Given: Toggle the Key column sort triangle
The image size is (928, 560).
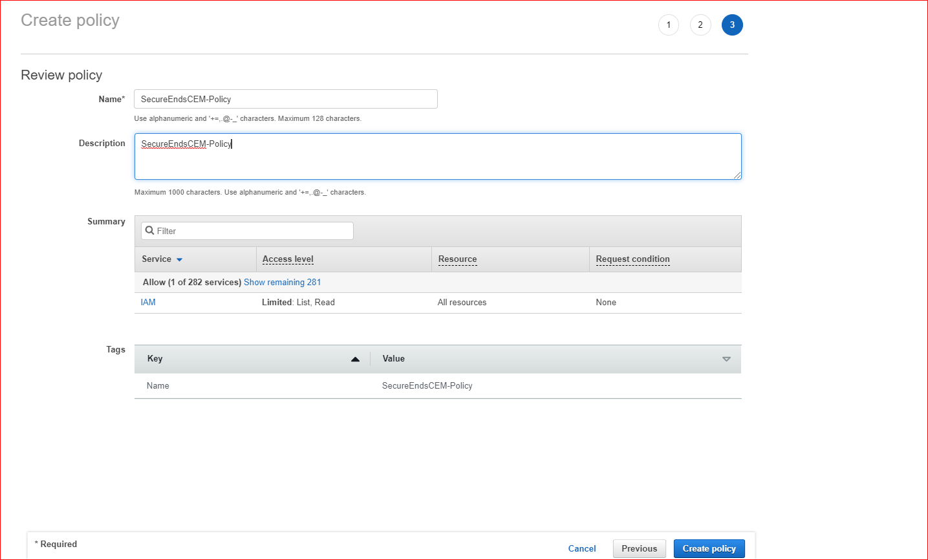Looking at the screenshot, I should pyautogui.click(x=355, y=359).
